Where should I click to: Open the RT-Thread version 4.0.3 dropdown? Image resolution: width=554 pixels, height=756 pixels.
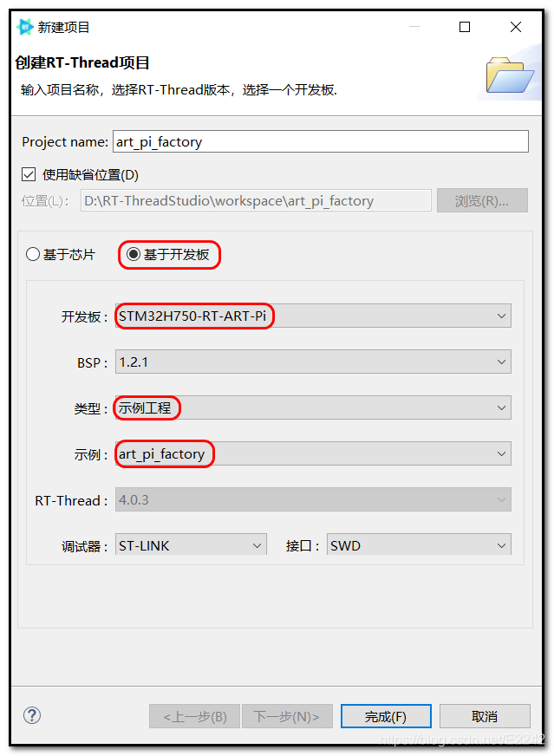coord(313,499)
